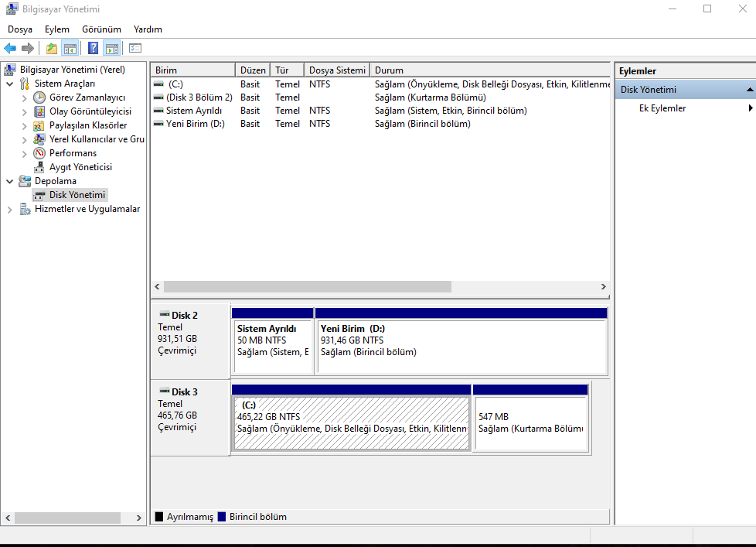Viewport: 756px width, 547px height.
Task: Click the Disk 3 label panel
Action: coord(191,418)
